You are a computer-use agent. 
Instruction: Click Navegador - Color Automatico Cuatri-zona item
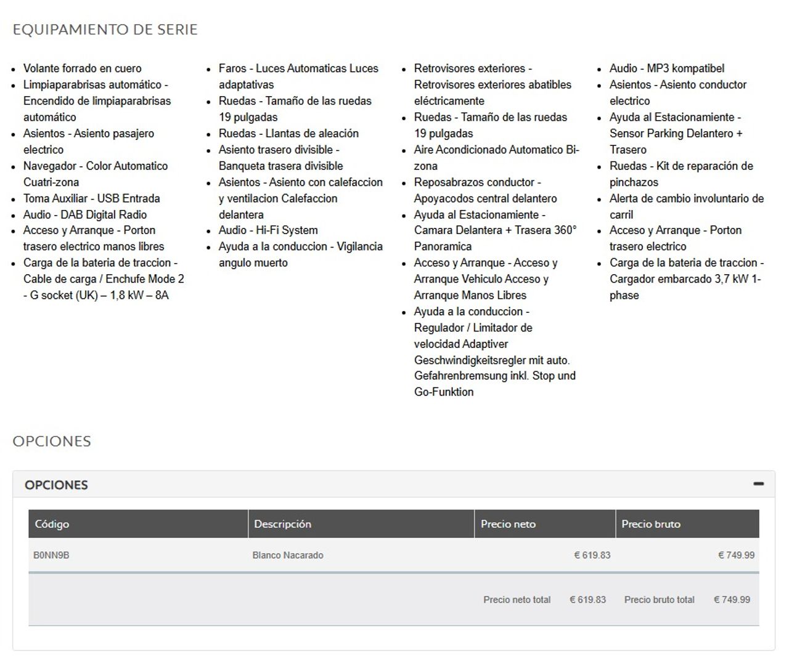[96, 174]
